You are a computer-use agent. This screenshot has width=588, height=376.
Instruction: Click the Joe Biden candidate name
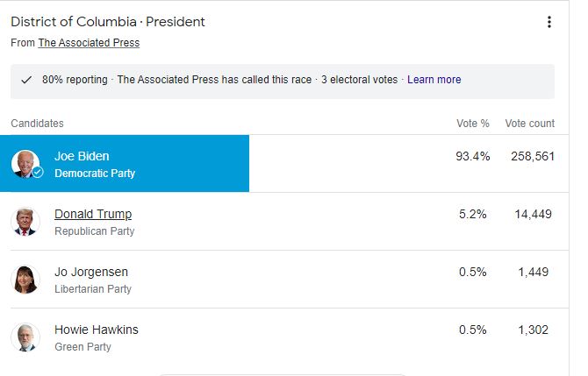point(82,156)
